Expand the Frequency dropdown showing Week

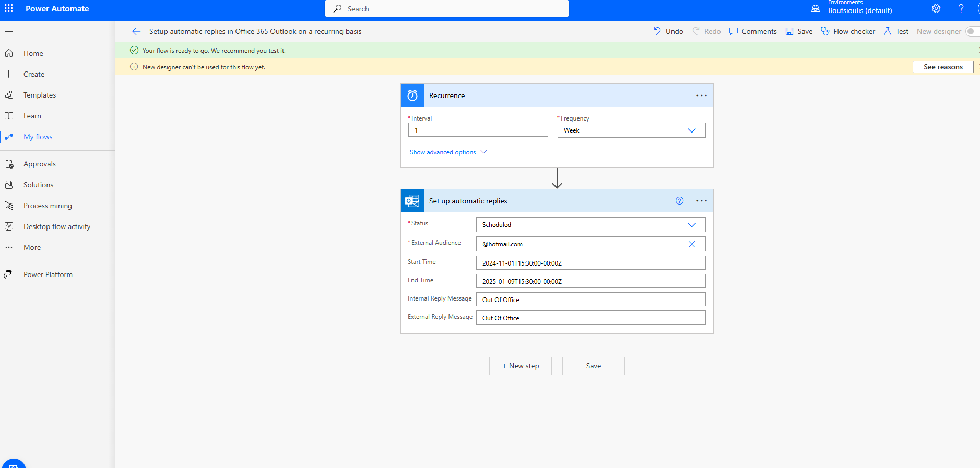(631, 130)
